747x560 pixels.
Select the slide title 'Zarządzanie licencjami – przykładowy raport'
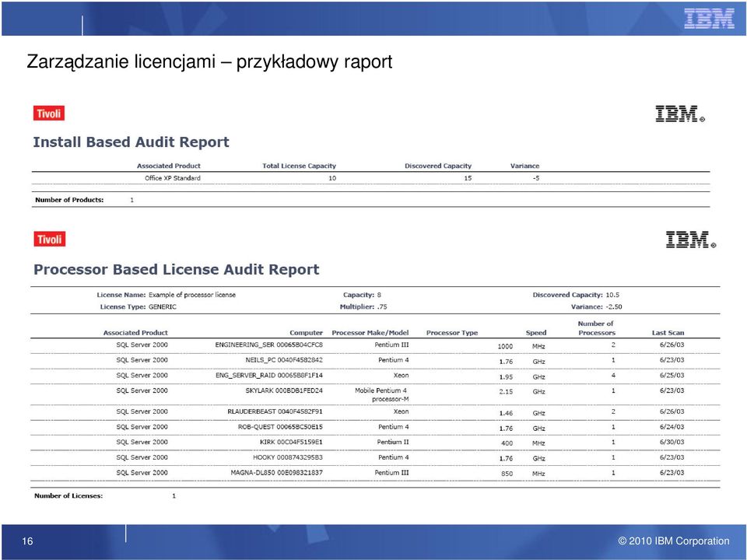coord(209,62)
